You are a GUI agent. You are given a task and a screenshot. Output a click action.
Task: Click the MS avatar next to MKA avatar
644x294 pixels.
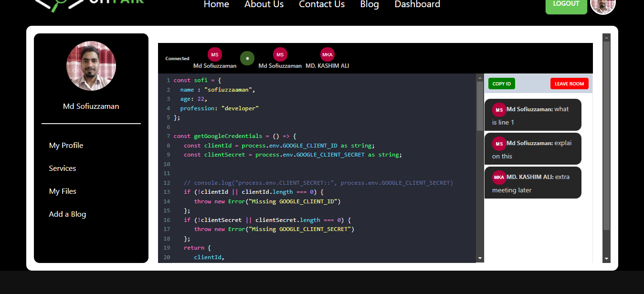click(x=280, y=54)
